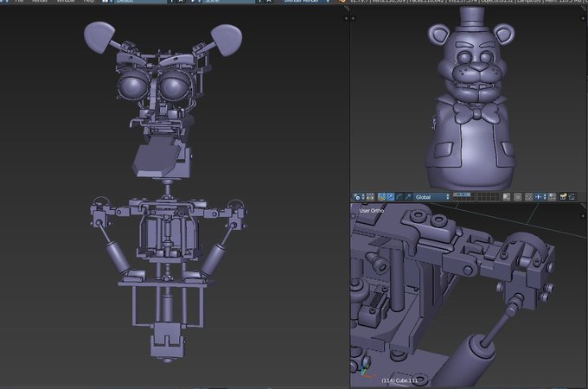Enable the rotate manipulator arc icon
This screenshot has width=588, height=389.
coord(399,197)
